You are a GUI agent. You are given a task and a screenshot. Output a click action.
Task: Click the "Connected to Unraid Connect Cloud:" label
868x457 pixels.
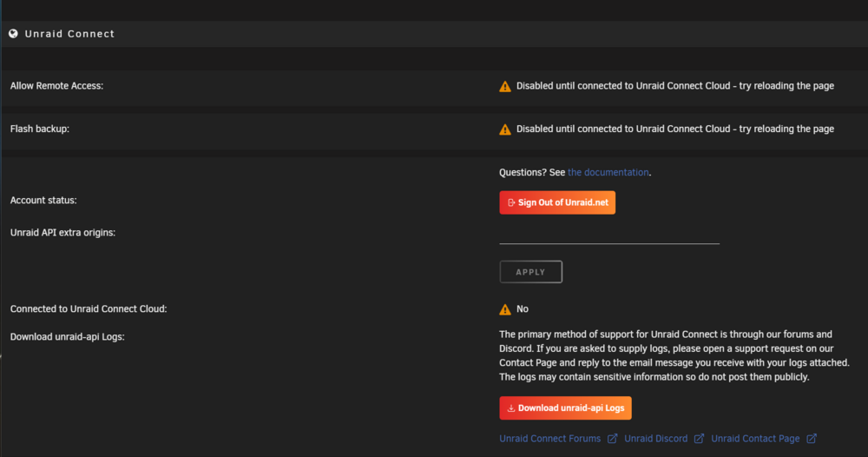point(89,309)
